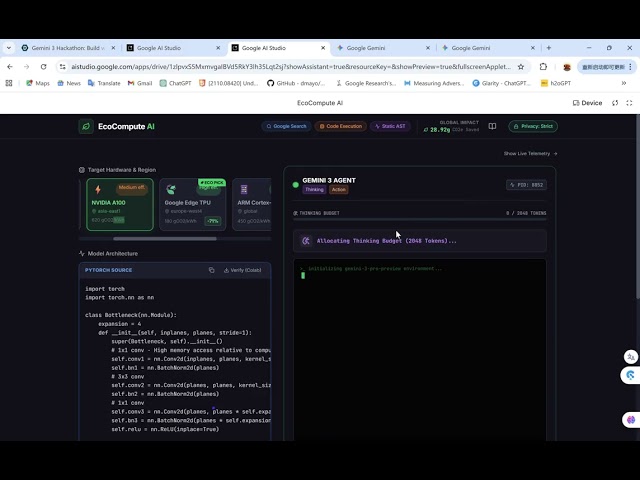Screen dimensions: 640x480
Task: Open the tab search dropdown
Action: tap(9, 48)
